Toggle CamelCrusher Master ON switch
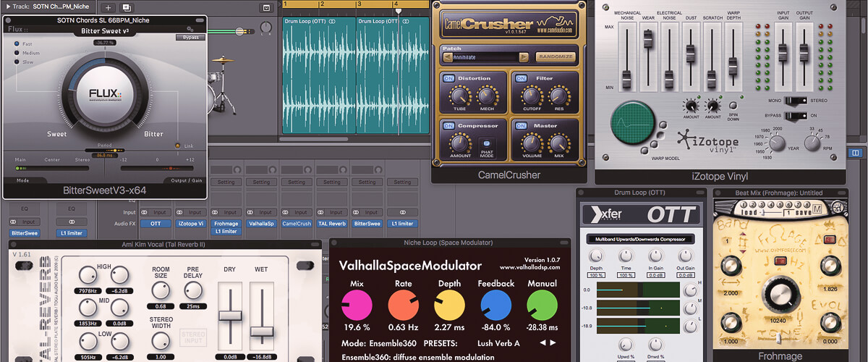The image size is (868, 362). click(x=521, y=125)
